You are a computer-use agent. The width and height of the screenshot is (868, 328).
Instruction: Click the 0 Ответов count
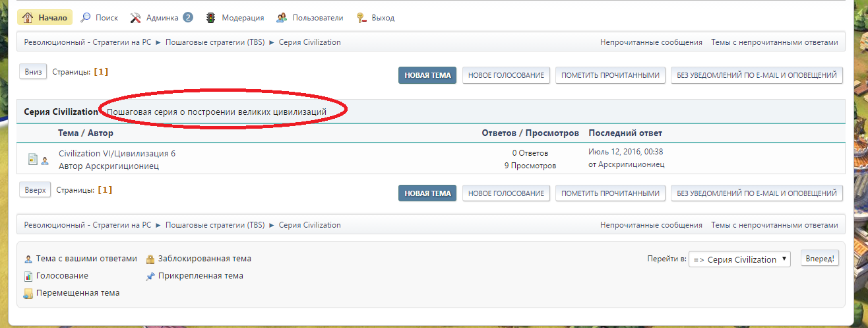tap(530, 153)
